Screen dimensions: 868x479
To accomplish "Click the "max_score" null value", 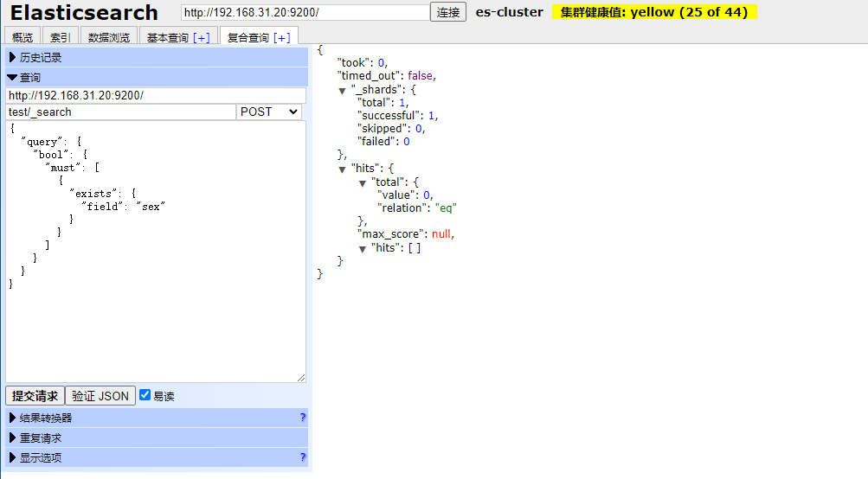I will [441, 234].
